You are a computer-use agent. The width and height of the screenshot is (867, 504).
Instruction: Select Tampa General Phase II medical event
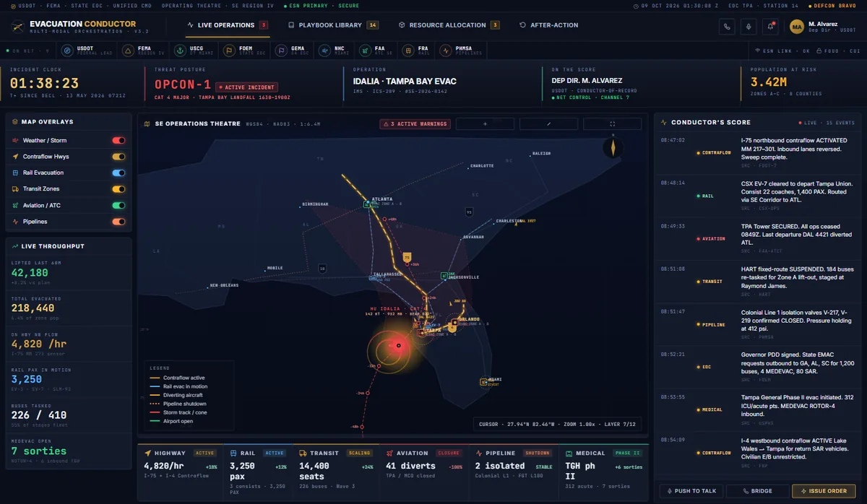coord(757,409)
